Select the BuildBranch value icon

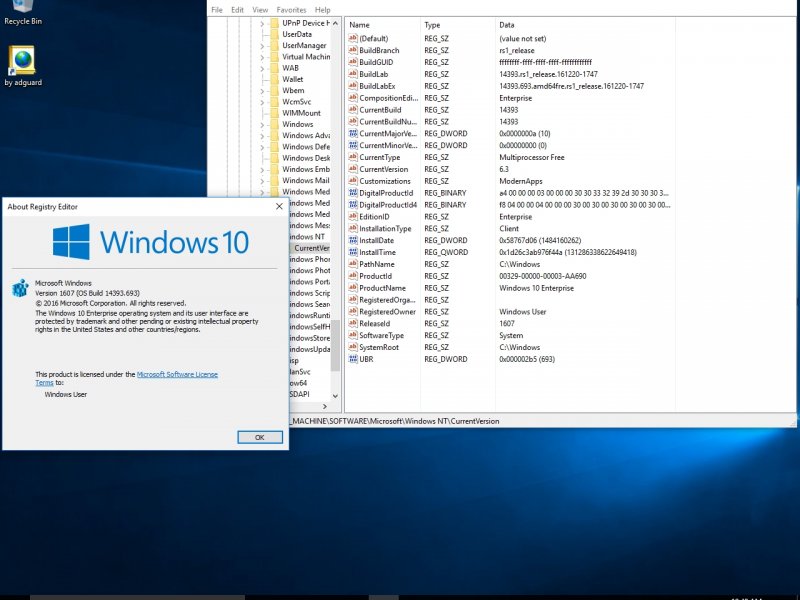click(x=353, y=50)
